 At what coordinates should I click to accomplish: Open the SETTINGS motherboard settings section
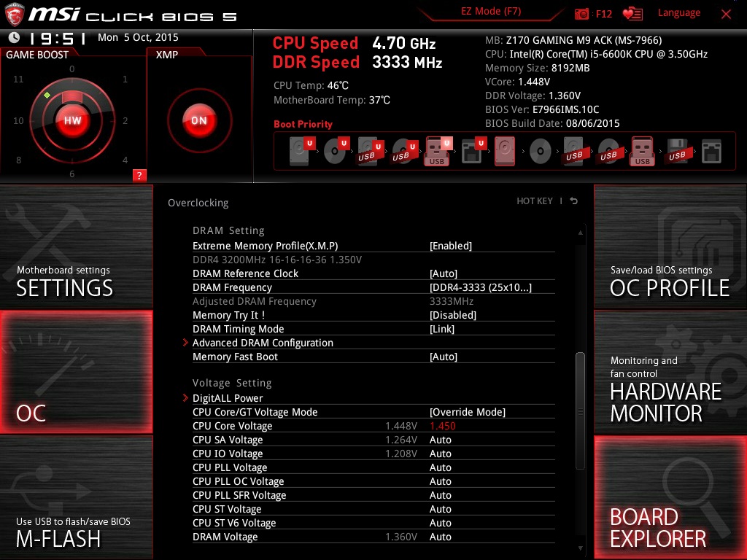(x=76, y=246)
